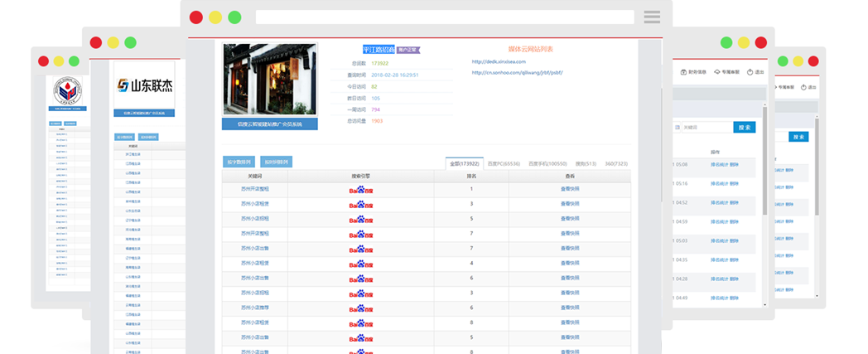Click the 查看 column header
Viewport: 868px width, 354px height.
point(570,176)
